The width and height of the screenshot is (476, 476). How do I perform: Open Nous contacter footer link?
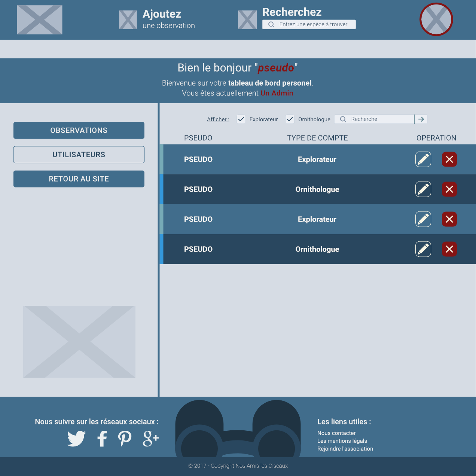pyautogui.click(x=336, y=433)
